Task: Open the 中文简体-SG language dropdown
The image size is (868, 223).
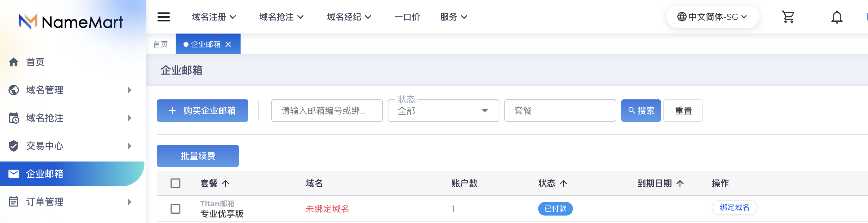Action: [x=712, y=17]
